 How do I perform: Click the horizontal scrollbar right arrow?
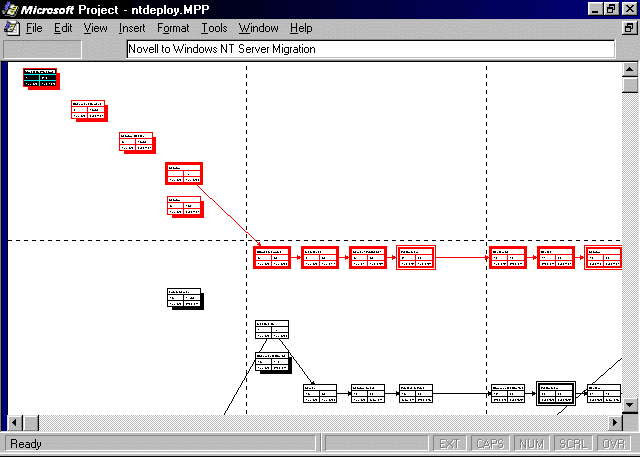pos(614,421)
